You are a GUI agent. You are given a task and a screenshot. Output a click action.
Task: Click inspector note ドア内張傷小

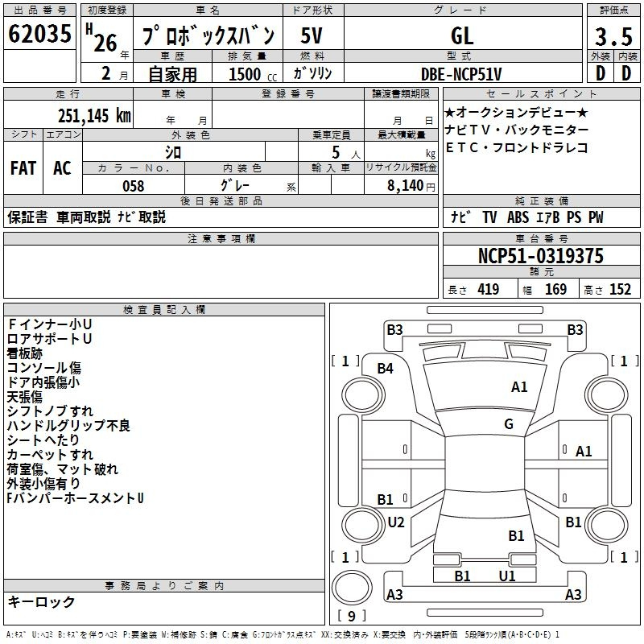click(43, 382)
